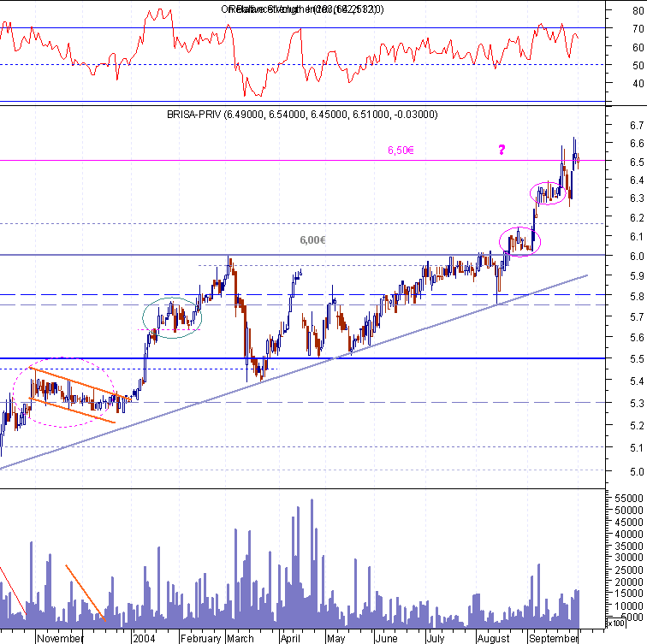Click the 6.0 price axis value

point(637,256)
